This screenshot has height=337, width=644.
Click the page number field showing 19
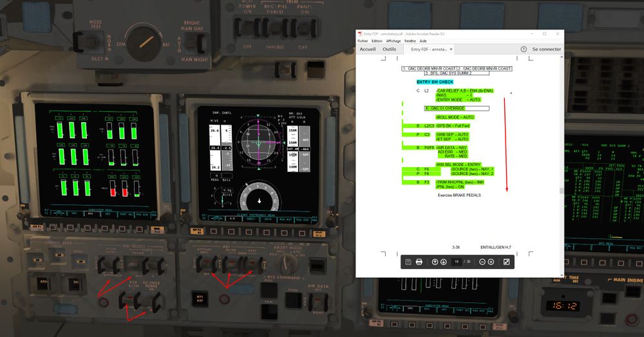[457, 262]
